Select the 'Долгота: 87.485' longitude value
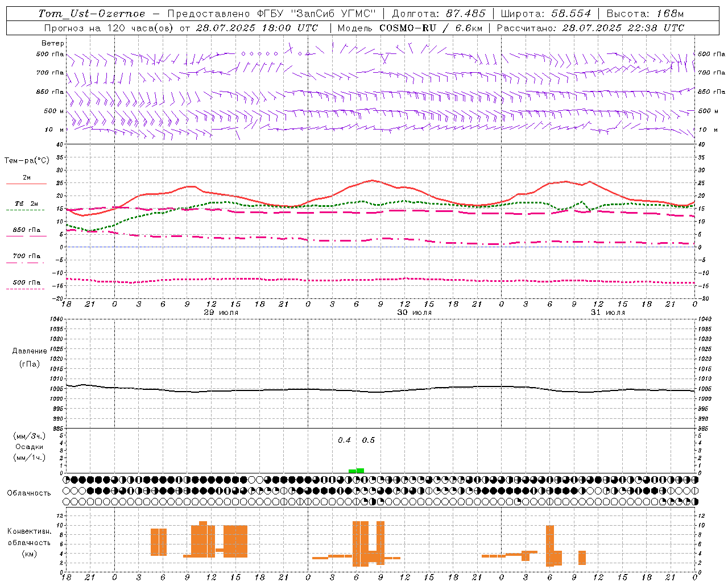 point(439,14)
